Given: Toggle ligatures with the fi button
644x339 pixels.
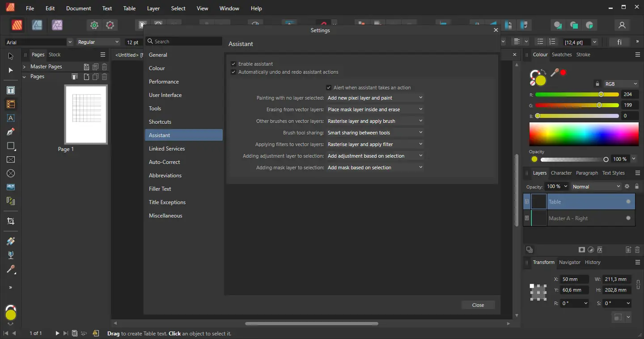Looking at the screenshot, I should coord(619,42).
